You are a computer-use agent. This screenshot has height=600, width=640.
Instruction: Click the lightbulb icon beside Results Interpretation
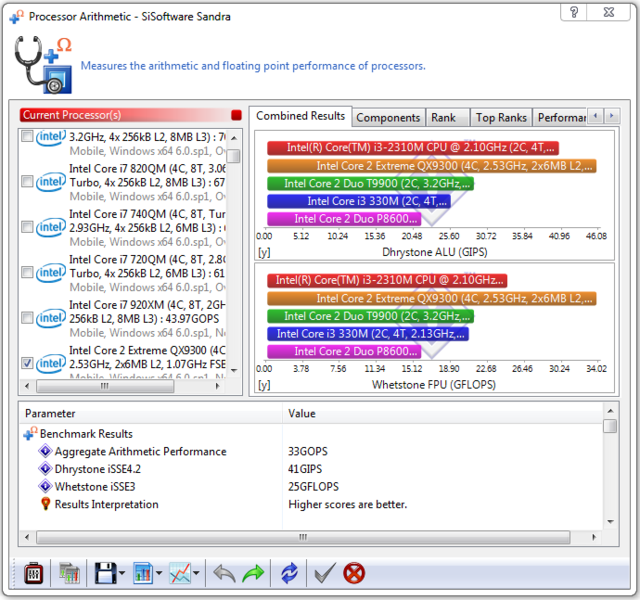(46, 504)
